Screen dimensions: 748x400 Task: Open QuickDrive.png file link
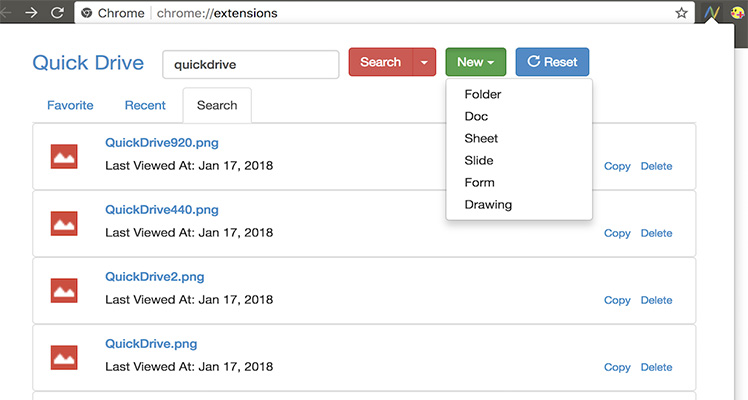[x=151, y=344]
